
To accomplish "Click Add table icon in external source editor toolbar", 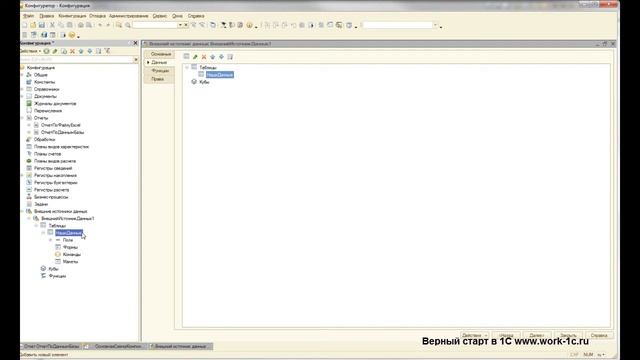I will click(187, 57).
